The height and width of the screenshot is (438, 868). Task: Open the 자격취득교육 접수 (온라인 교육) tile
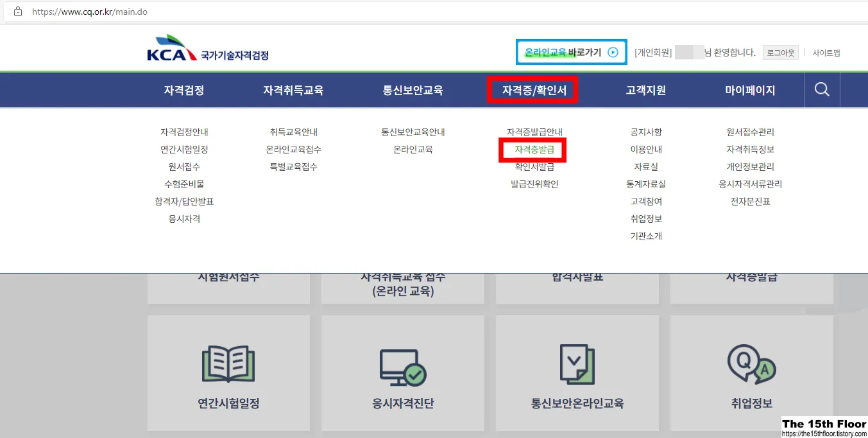click(403, 288)
